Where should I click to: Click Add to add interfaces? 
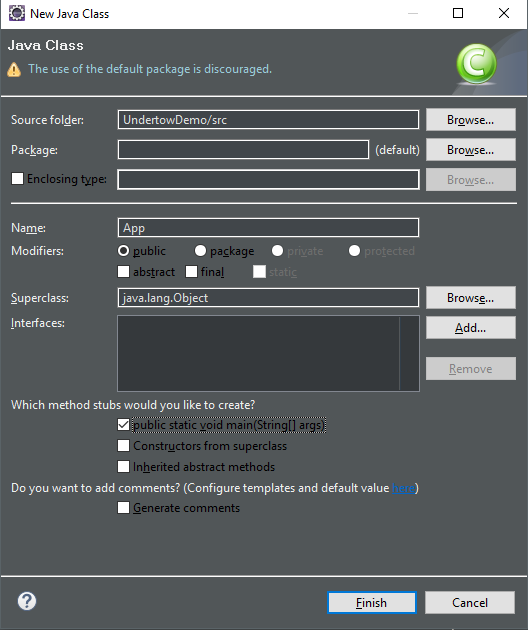pyautogui.click(x=471, y=328)
